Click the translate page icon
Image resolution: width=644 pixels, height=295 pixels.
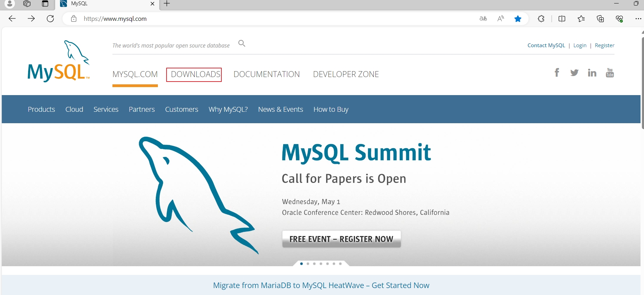[x=483, y=19]
